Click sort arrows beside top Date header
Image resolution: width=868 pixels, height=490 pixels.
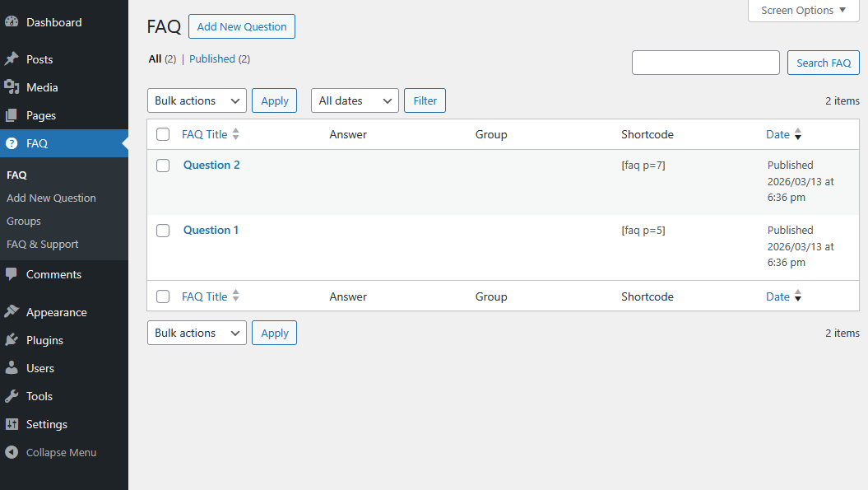click(798, 134)
